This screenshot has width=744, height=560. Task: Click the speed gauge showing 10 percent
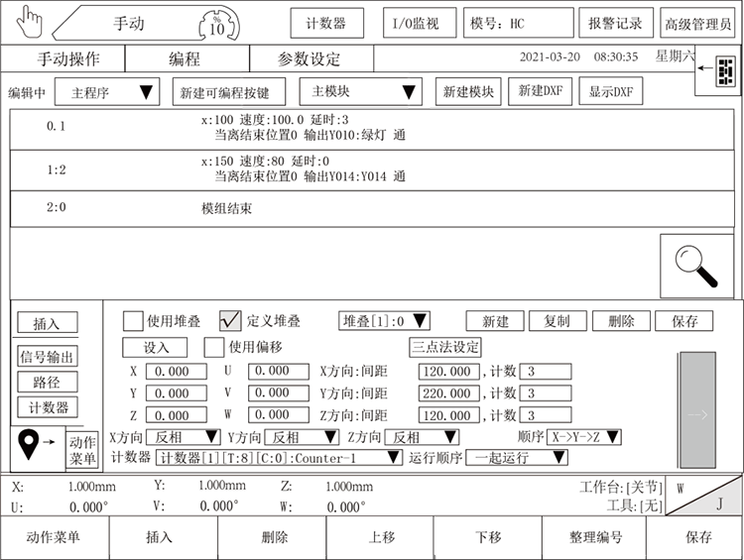pyautogui.click(x=217, y=23)
